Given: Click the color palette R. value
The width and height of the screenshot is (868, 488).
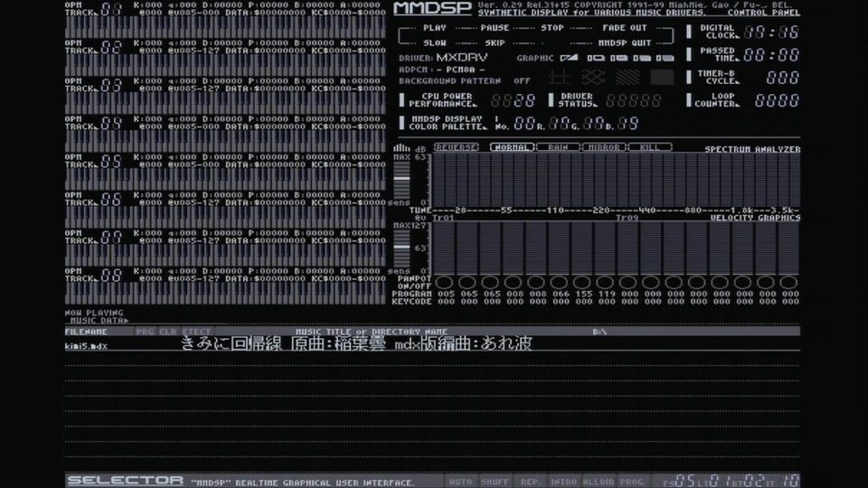Looking at the screenshot, I should (559, 124).
